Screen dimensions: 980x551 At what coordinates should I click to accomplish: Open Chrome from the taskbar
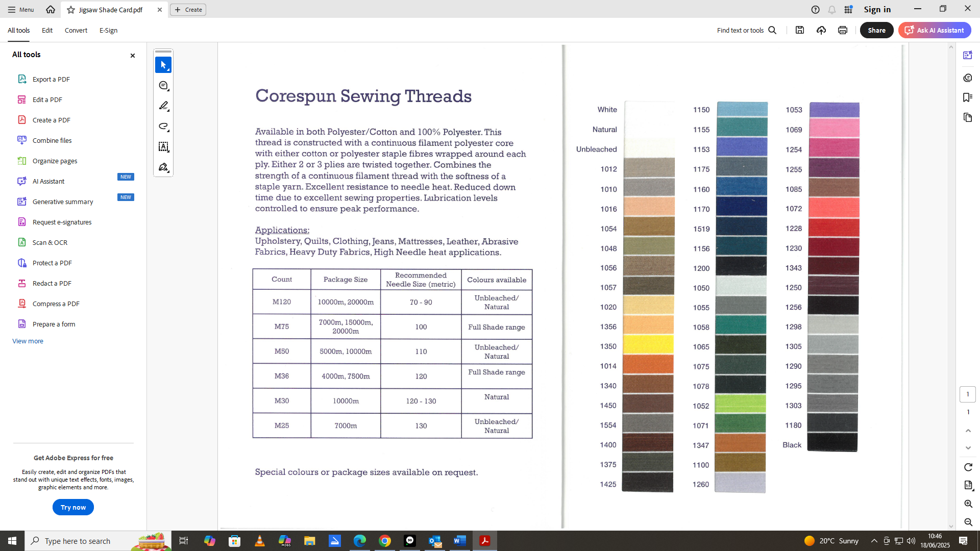pos(385,541)
